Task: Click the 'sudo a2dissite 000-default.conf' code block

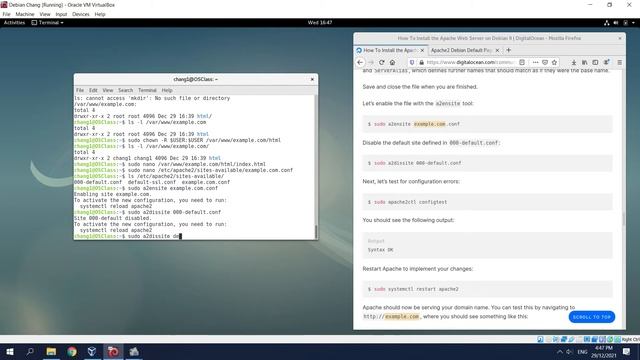Action: click(x=487, y=163)
